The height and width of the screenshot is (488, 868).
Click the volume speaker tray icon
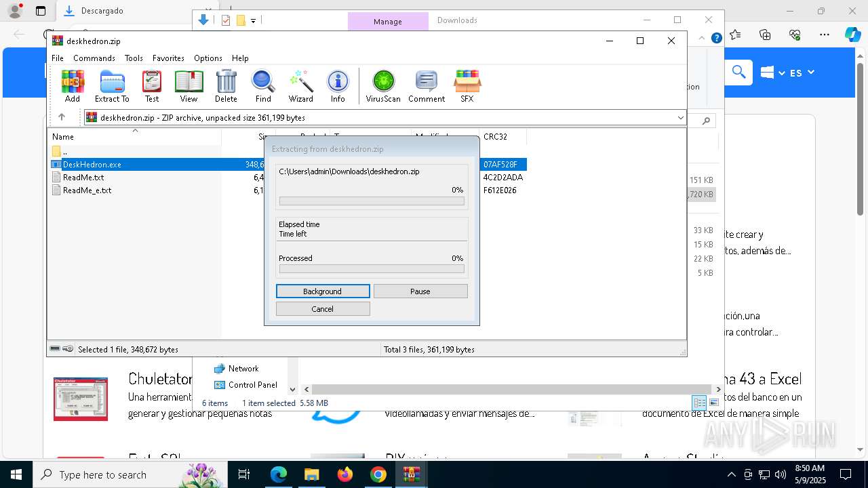(x=781, y=474)
